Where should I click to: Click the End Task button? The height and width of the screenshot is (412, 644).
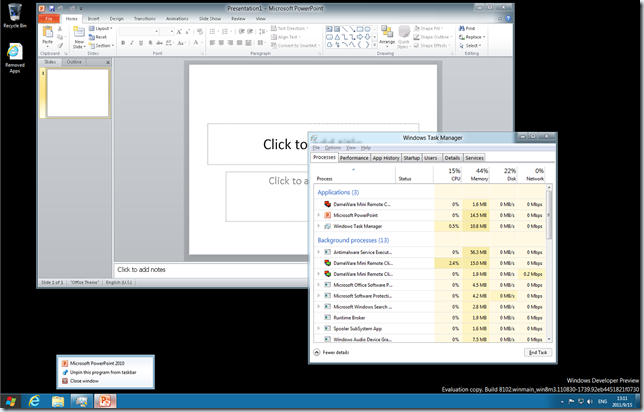[538, 352]
